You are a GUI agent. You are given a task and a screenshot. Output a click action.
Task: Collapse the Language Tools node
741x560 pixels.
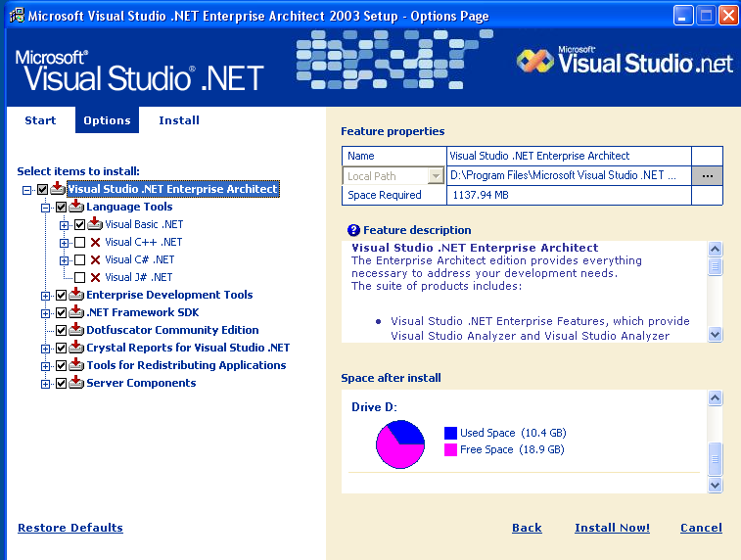click(x=45, y=208)
